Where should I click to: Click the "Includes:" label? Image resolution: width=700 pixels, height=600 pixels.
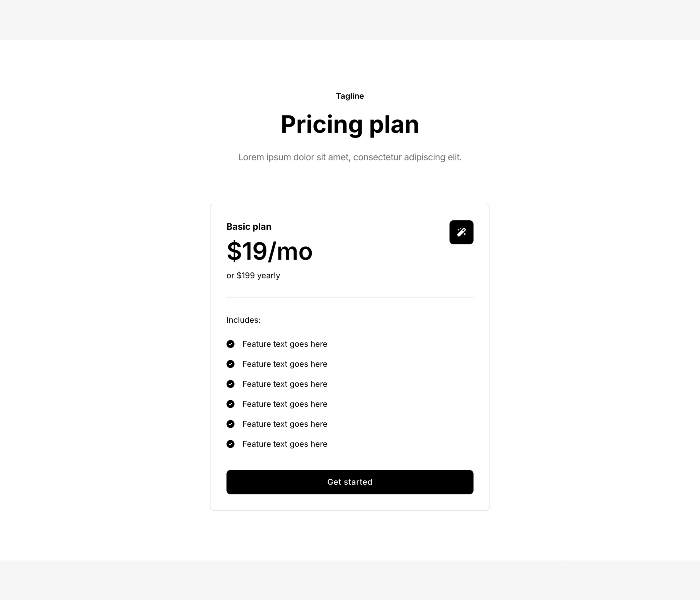(x=243, y=320)
